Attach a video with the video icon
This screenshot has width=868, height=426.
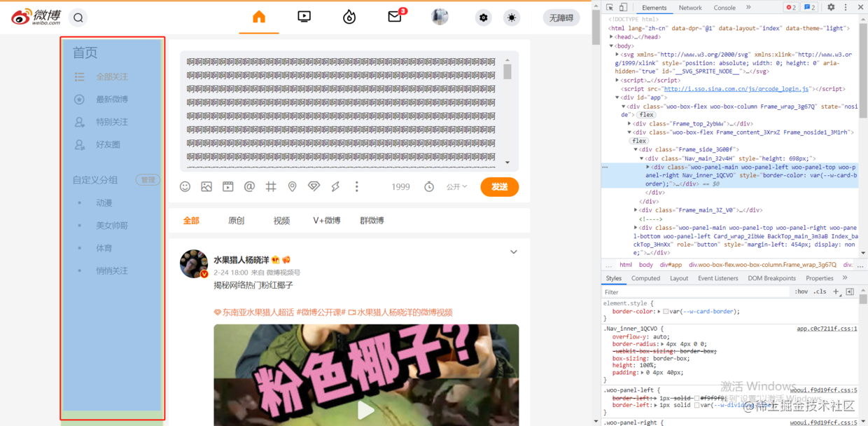(x=227, y=186)
